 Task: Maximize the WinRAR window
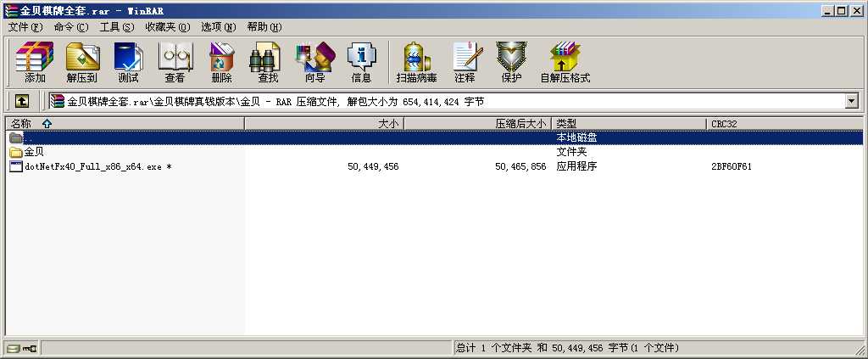(841, 10)
